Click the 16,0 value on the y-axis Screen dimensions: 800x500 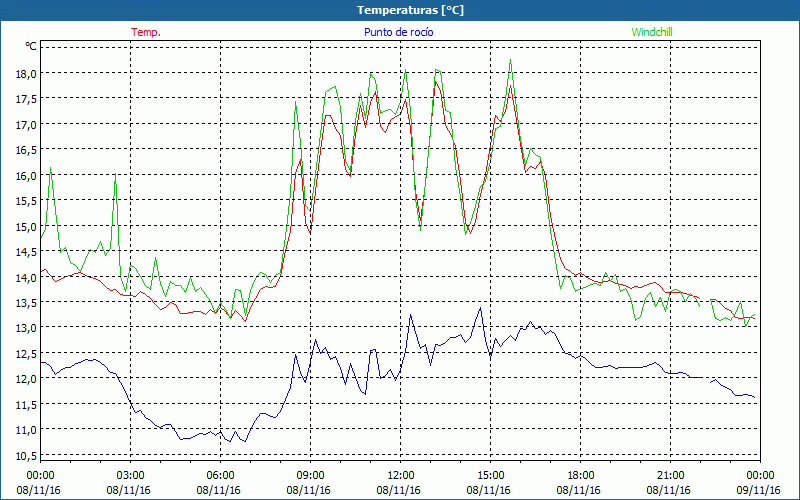(x=26, y=176)
